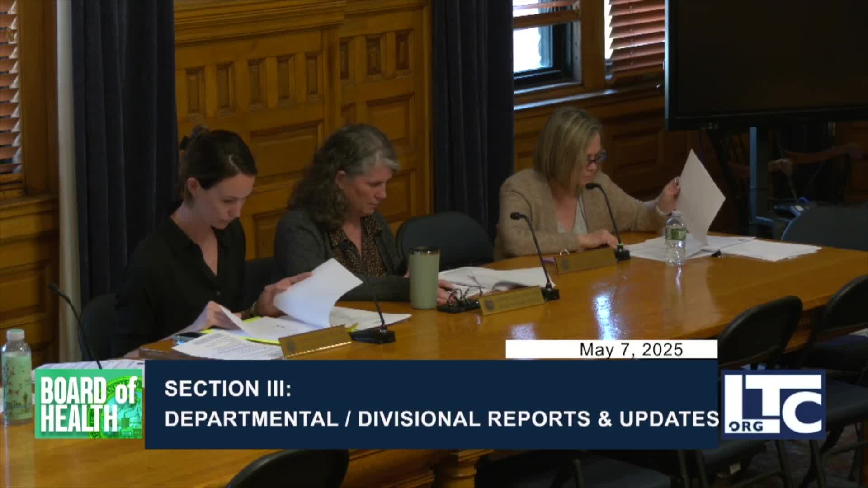Click the 'SECTION III:' heading text
868x488 pixels.
click(x=228, y=389)
